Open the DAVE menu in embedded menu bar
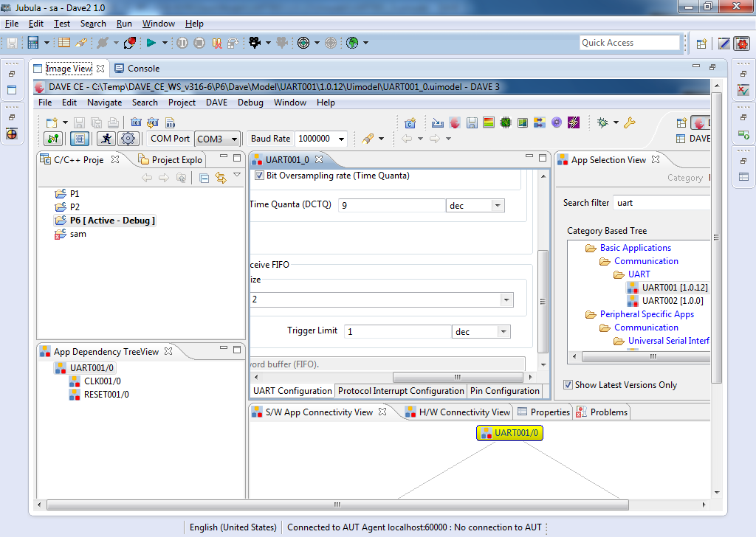 point(216,103)
